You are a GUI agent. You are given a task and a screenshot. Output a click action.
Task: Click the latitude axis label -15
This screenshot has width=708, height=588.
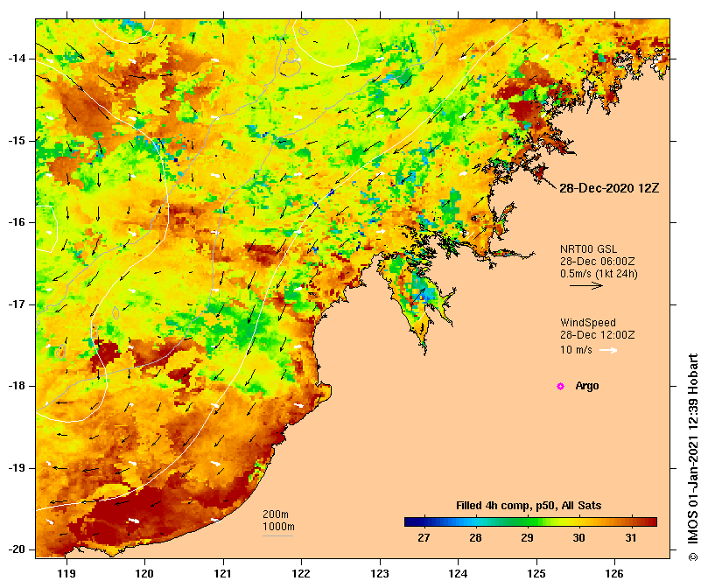pyautogui.click(x=17, y=141)
